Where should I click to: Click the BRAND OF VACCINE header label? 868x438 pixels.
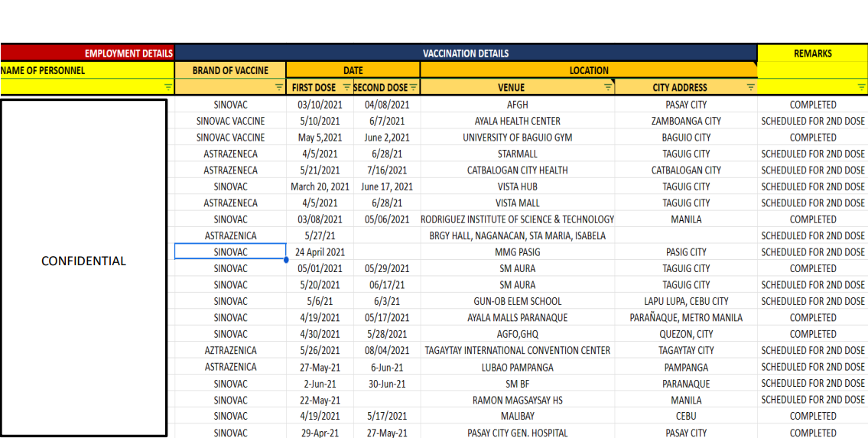230,70
